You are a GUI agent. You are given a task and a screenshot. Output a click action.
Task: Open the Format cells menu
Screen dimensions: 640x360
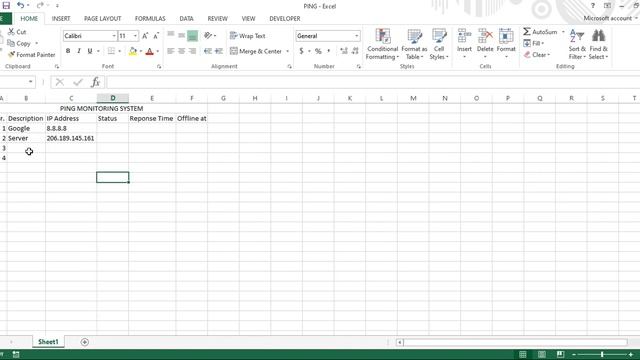506,44
